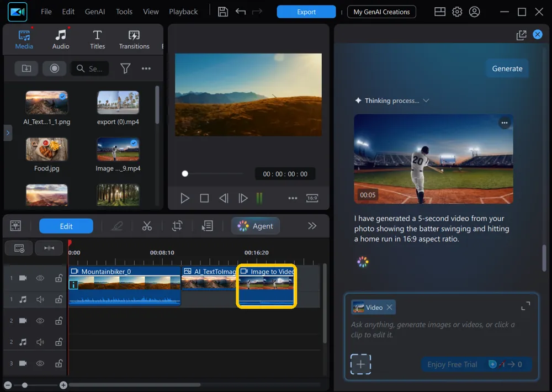The height and width of the screenshot is (392, 552).
Task: Click the play button in preview
Action: pyautogui.click(x=185, y=198)
